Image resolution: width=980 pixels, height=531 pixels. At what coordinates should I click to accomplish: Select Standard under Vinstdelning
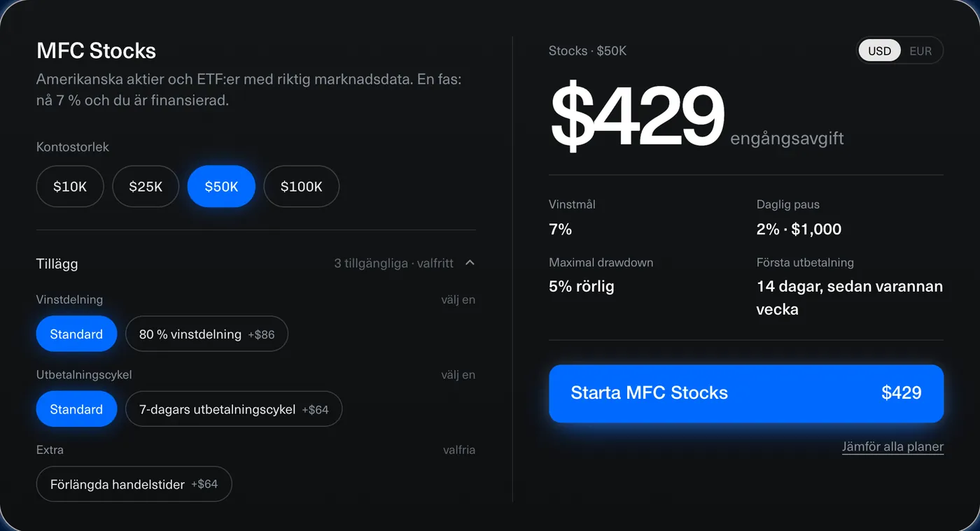click(76, 334)
